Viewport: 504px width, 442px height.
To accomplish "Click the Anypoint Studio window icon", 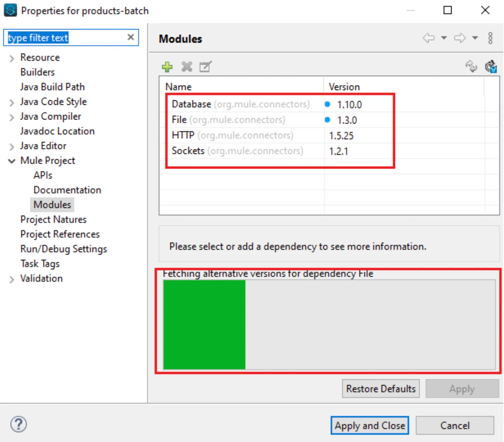I will pyautogui.click(x=10, y=10).
